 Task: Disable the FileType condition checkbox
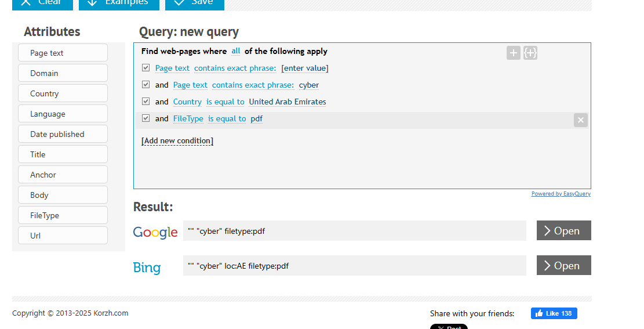tap(146, 118)
